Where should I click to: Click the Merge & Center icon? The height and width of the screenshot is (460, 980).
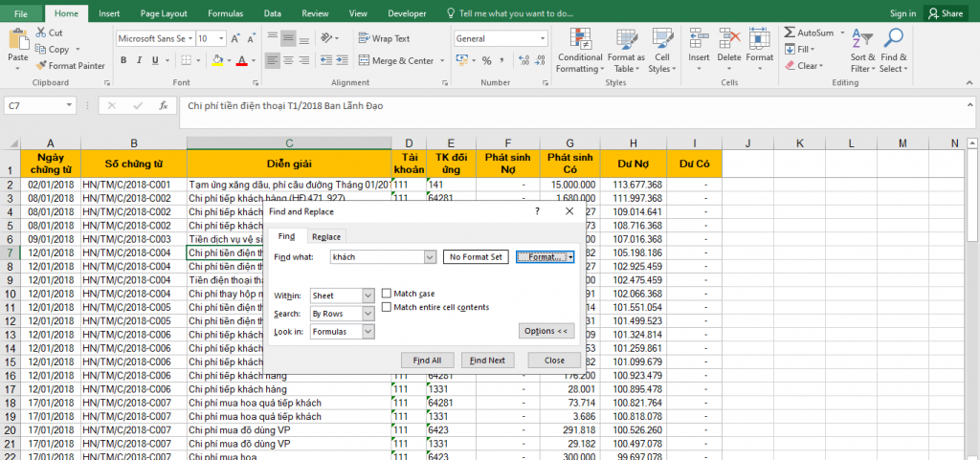click(x=396, y=60)
